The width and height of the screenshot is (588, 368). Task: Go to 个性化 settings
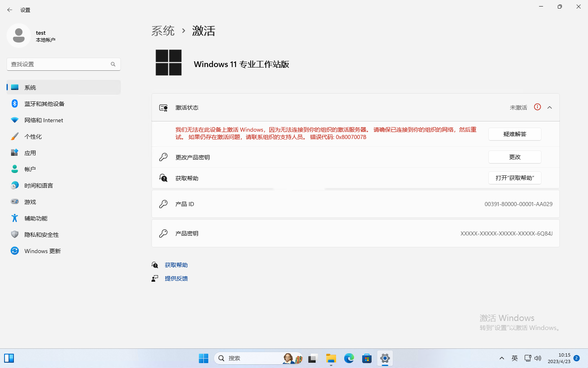[64, 137]
